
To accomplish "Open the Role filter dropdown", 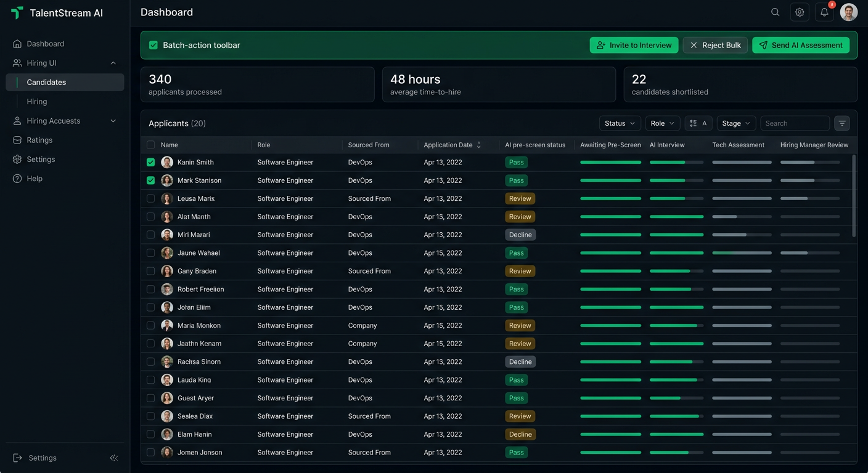I will 663,123.
